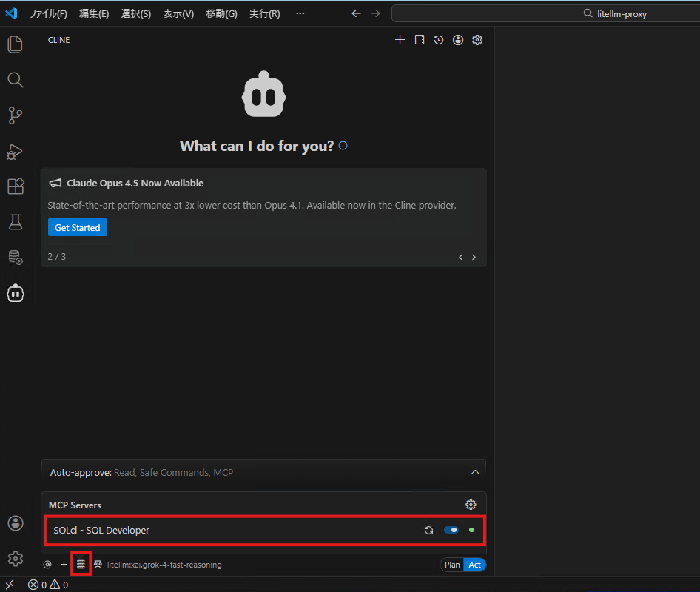Open the Source Control view

pyautogui.click(x=16, y=115)
